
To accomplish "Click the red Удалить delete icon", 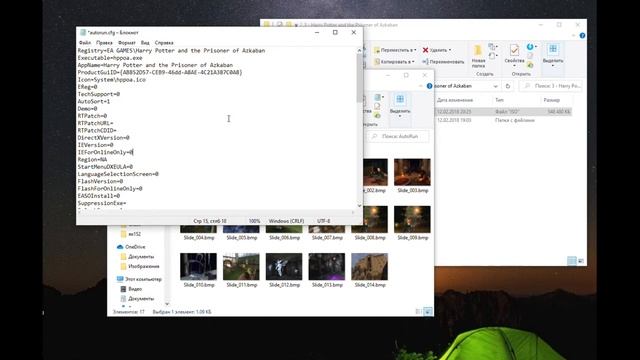I will pyautogui.click(x=425, y=50).
